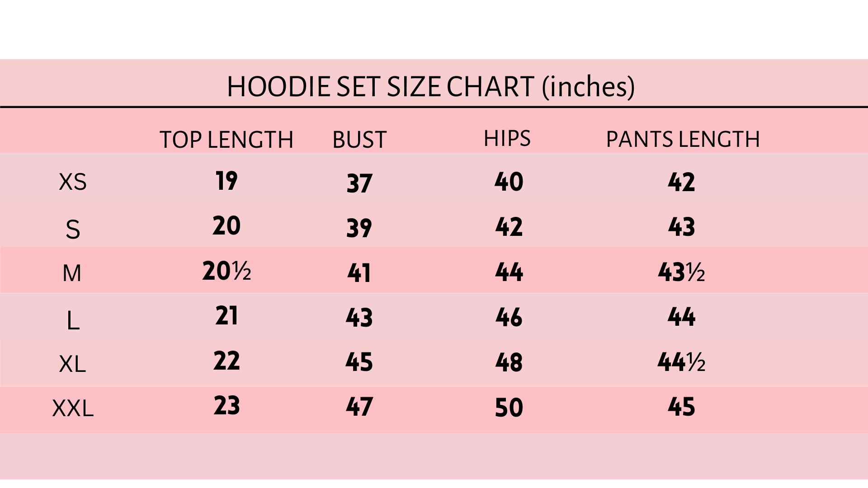This screenshot has width=868, height=488.
Task: Click the BUST column header
Action: 359,140
